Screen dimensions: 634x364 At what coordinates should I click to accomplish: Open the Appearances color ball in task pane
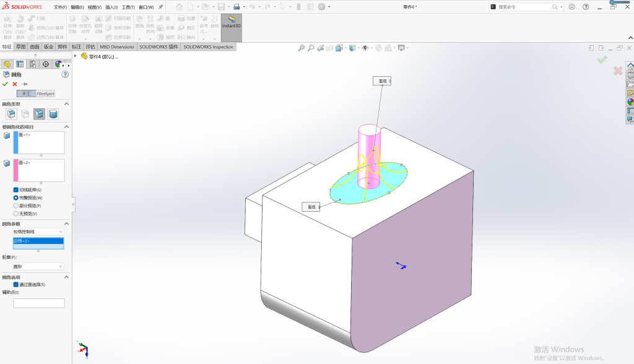pyautogui.click(x=630, y=102)
